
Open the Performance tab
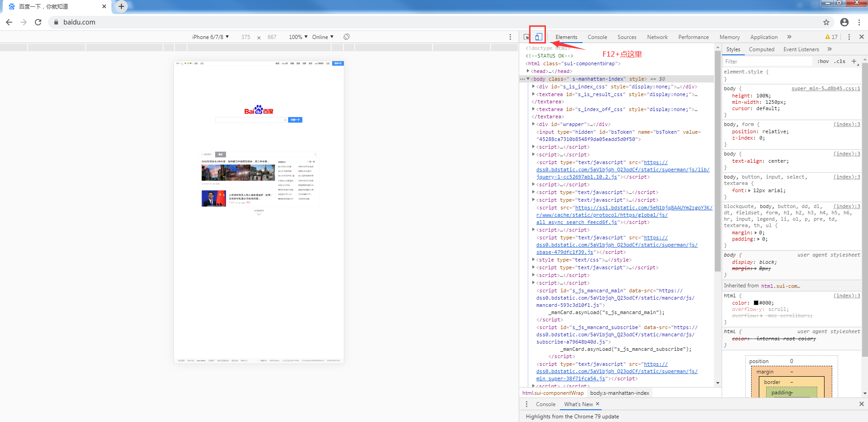(x=693, y=37)
